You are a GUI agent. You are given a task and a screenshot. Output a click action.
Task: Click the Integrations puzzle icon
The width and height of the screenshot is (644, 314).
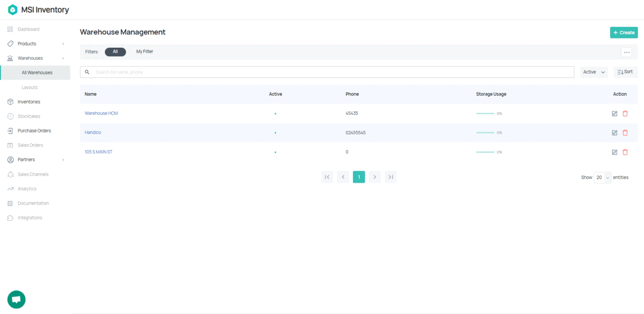pyautogui.click(x=10, y=218)
